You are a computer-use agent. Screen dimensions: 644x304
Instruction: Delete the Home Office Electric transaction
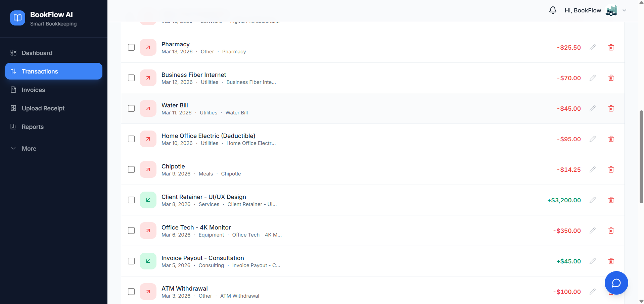611,139
